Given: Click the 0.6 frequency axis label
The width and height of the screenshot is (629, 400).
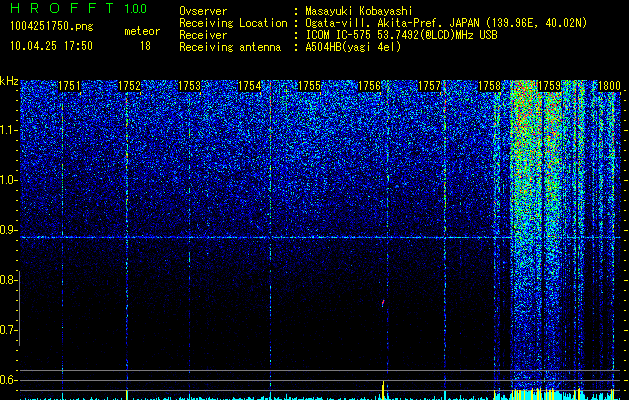Looking at the screenshot, I should [x=8, y=380].
